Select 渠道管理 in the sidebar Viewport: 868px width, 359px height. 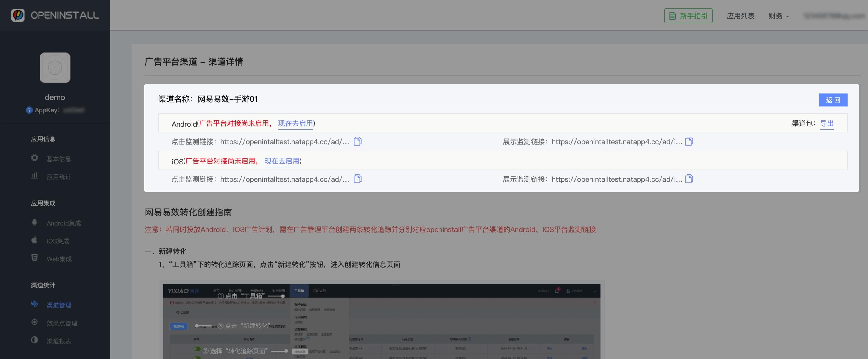click(x=59, y=305)
